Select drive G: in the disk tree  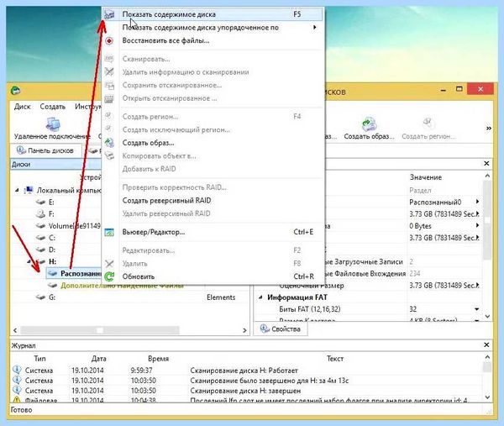point(52,297)
